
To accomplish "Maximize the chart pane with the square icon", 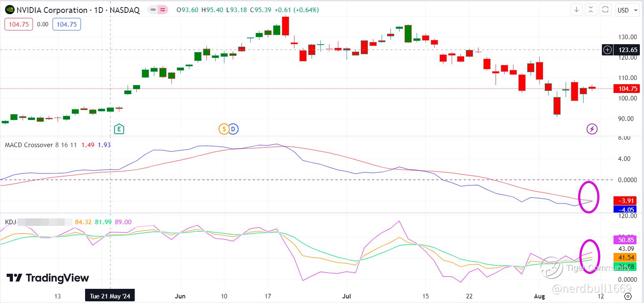I will 606,10.
